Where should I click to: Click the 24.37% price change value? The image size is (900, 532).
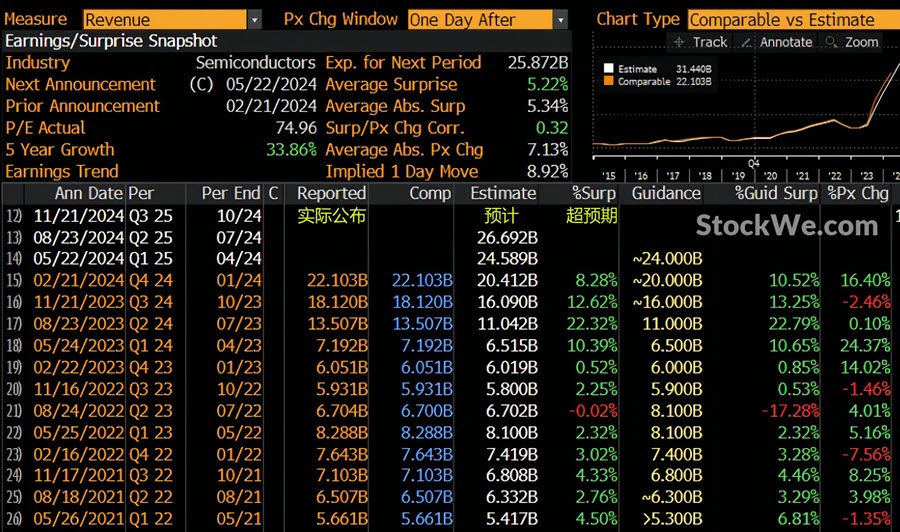(865, 345)
